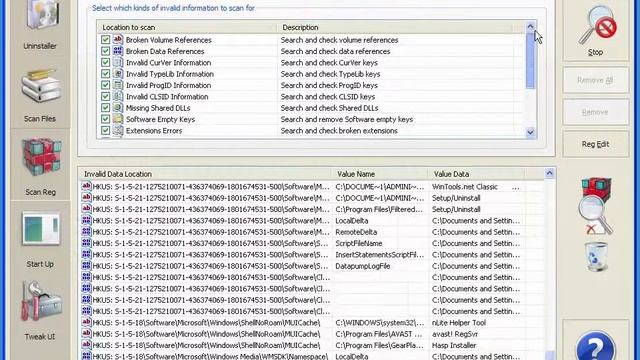Click the recycle bin icon
Screen dimensions: 640x360
[596, 256]
